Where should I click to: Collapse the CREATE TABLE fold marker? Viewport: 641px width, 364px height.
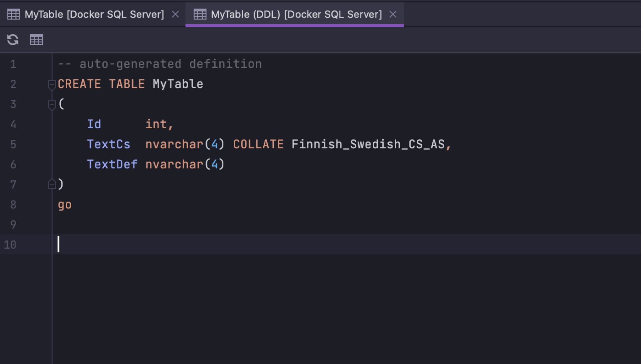tap(52, 84)
